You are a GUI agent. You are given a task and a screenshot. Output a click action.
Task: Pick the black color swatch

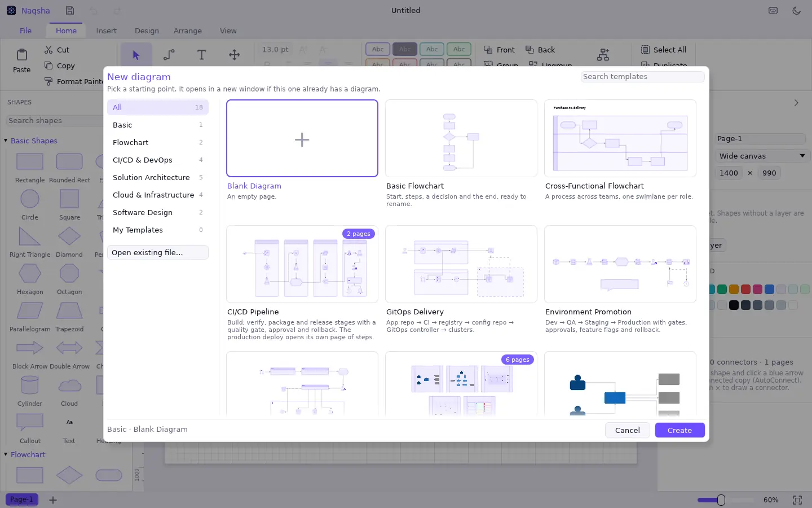tap(734, 305)
